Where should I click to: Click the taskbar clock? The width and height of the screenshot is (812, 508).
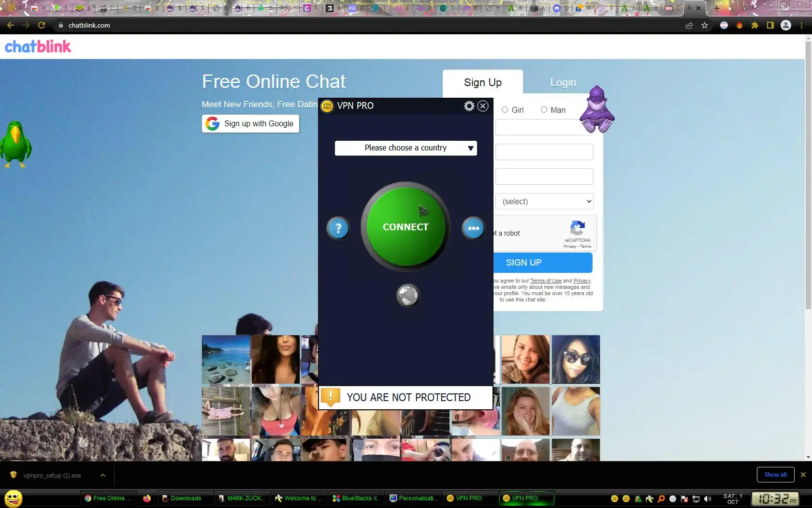pyautogui.click(x=775, y=499)
